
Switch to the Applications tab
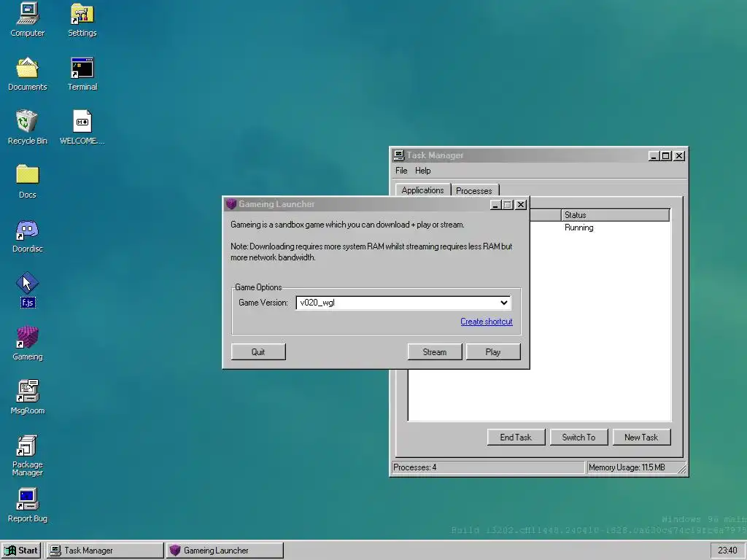click(x=422, y=190)
